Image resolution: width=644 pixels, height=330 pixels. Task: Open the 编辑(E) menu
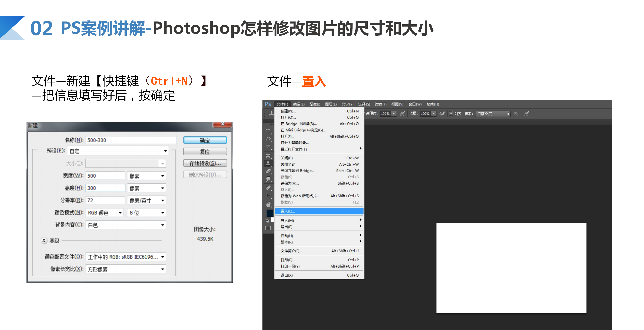(x=299, y=104)
